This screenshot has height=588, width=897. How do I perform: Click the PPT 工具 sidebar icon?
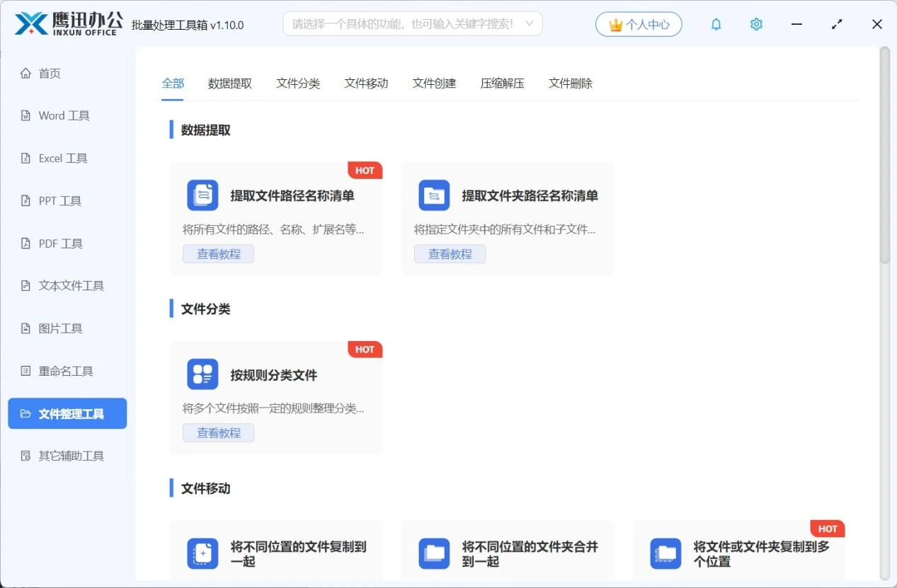click(x=26, y=200)
